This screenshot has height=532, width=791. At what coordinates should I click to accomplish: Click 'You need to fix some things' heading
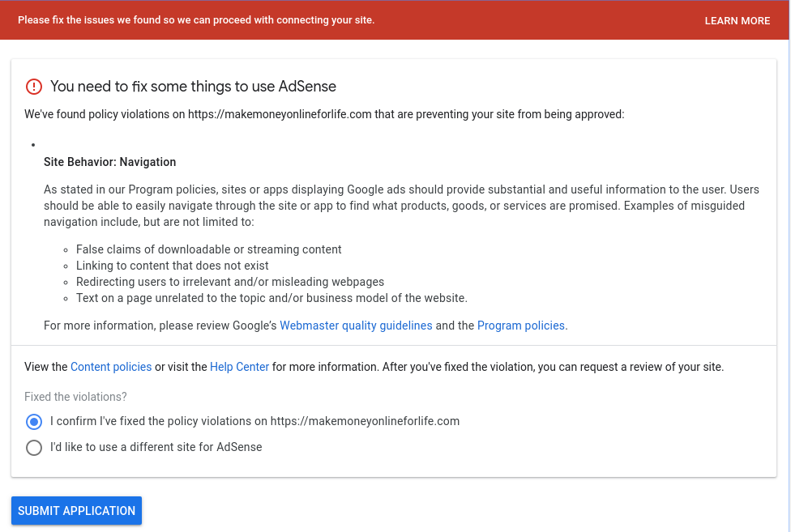[x=193, y=86]
